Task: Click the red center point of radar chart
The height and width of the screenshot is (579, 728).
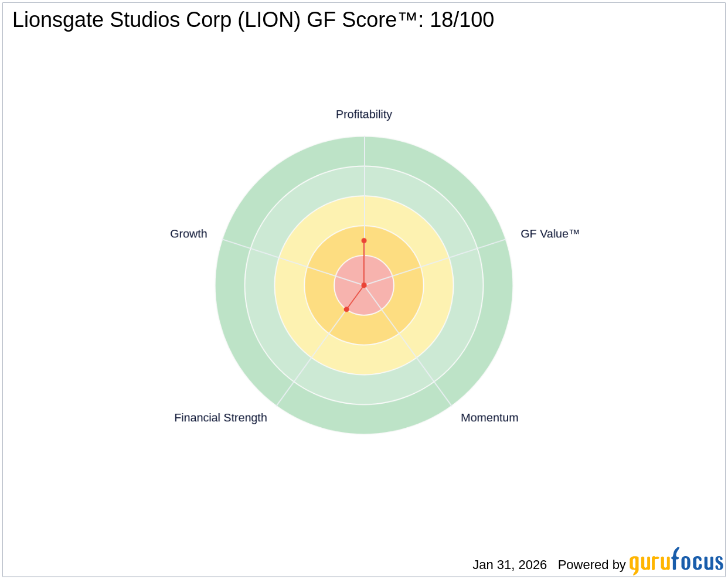Action: [364, 285]
